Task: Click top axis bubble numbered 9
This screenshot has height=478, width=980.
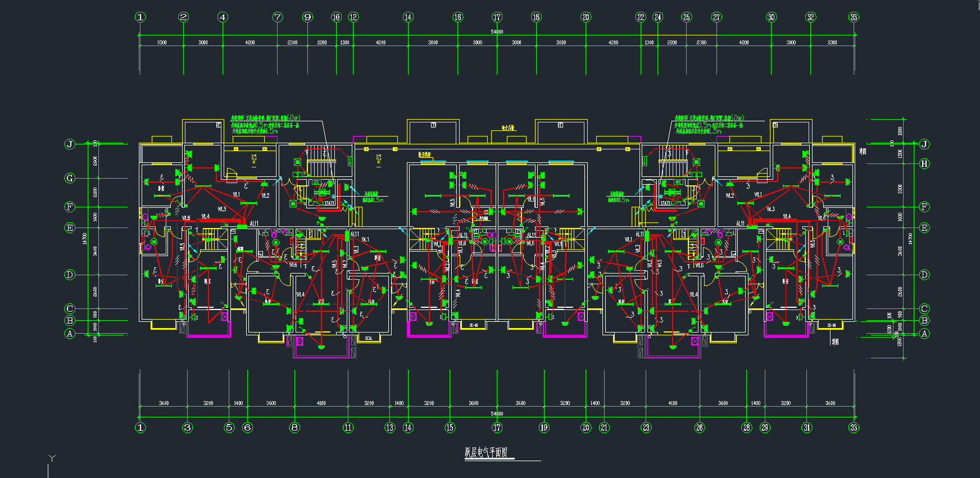Action: [x=307, y=17]
